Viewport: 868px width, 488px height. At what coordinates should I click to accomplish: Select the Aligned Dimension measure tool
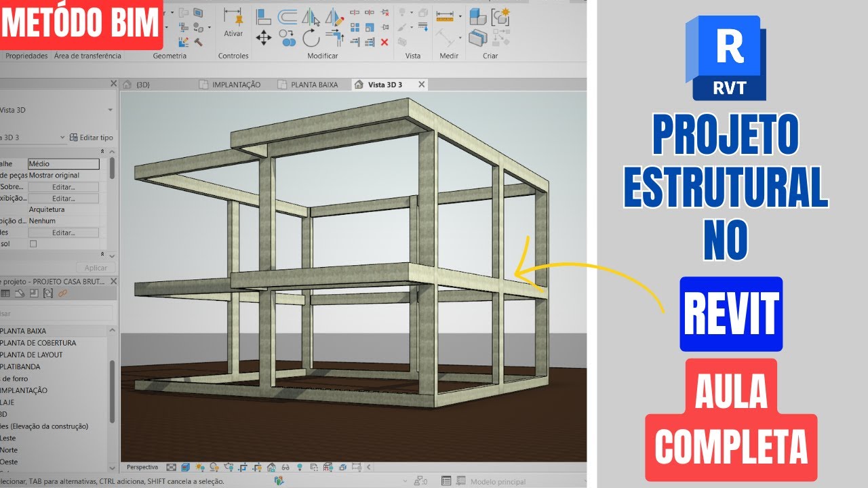(445, 16)
